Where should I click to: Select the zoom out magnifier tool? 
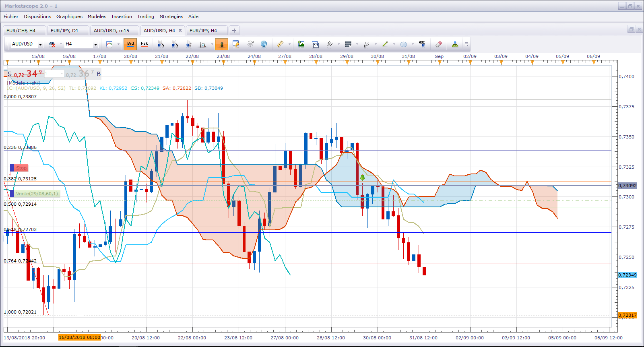(175, 44)
